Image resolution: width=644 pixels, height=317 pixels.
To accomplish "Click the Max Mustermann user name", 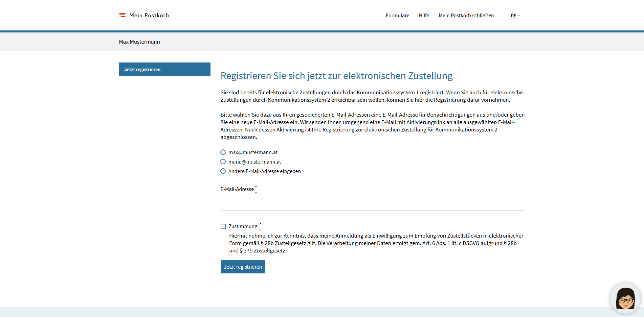I will point(139,42).
